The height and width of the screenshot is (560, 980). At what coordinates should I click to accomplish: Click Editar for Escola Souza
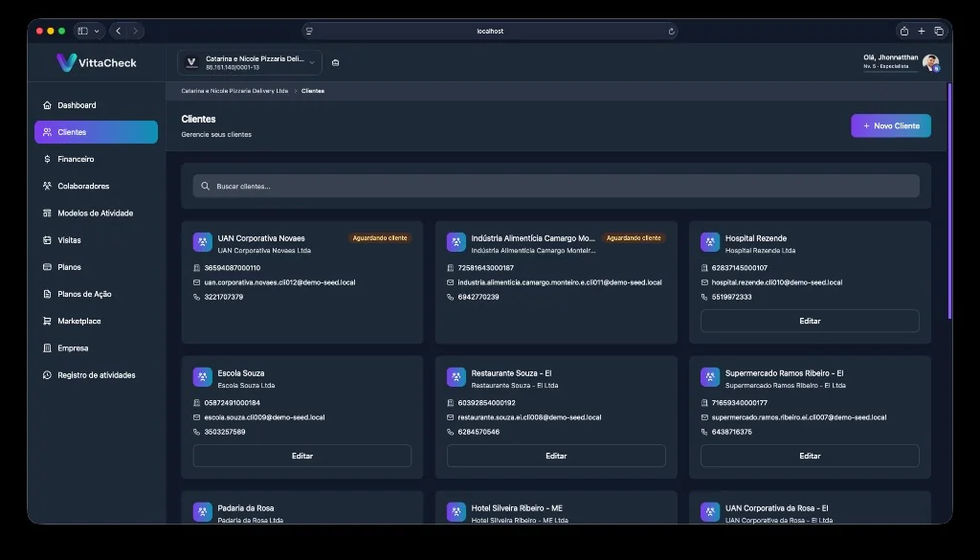coord(302,456)
